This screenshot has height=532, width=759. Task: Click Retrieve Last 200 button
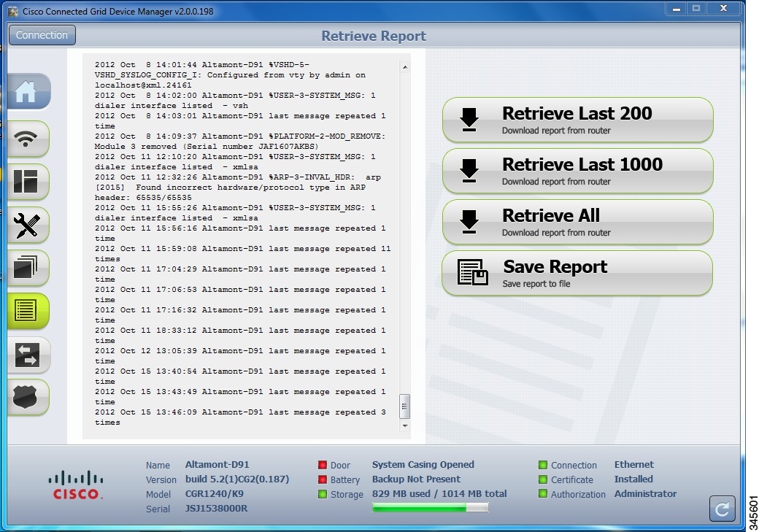(577, 120)
